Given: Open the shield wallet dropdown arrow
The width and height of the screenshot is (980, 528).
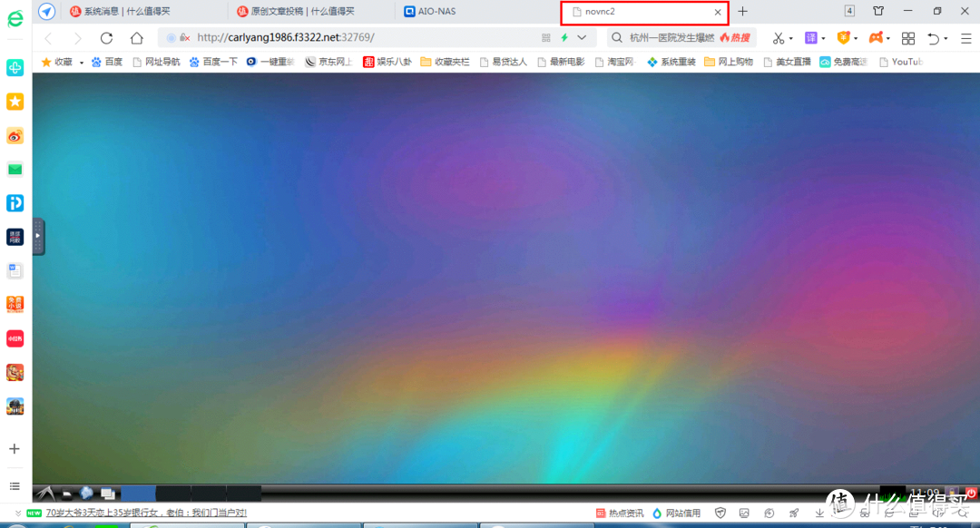Looking at the screenshot, I should (x=856, y=39).
